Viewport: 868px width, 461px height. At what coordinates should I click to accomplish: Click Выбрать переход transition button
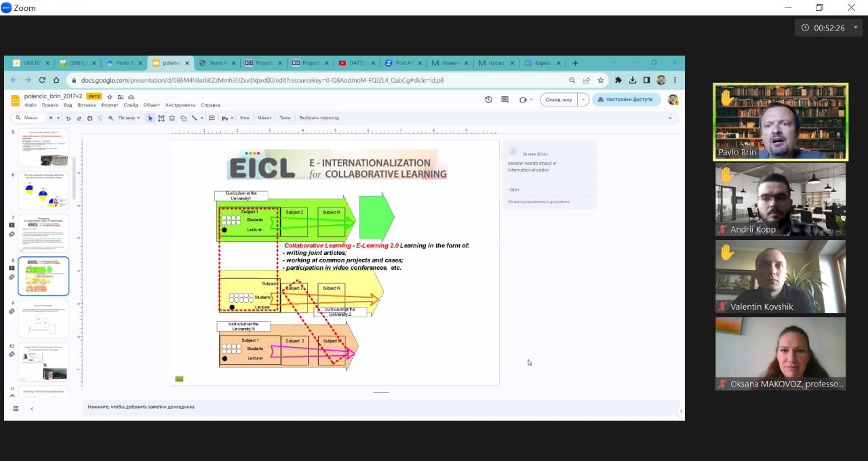[x=319, y=118]
